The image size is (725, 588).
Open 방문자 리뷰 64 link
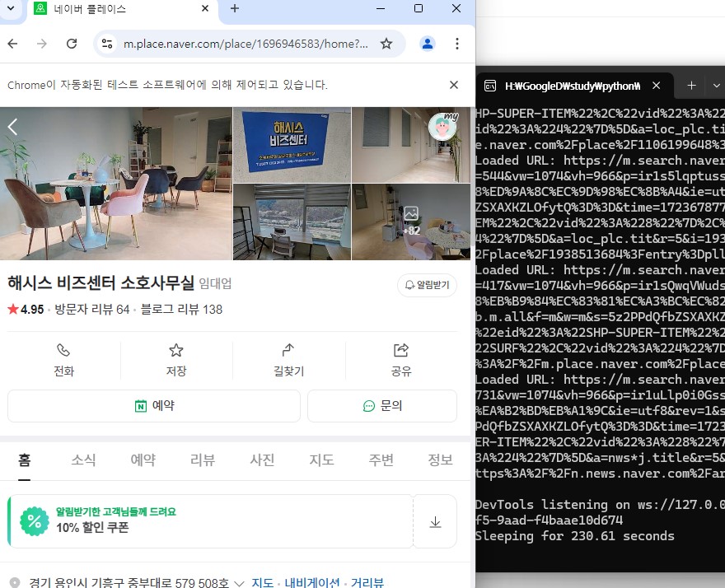tap(92, 310)
